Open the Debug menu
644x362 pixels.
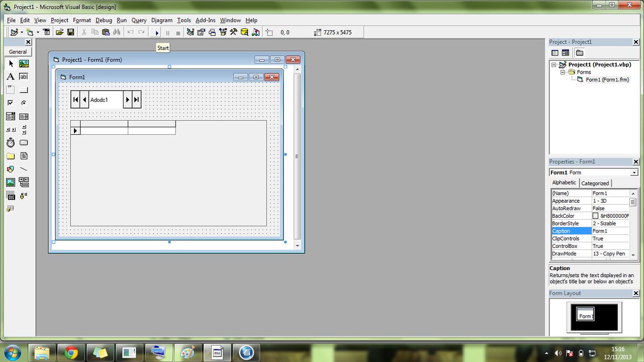point(104,20)
